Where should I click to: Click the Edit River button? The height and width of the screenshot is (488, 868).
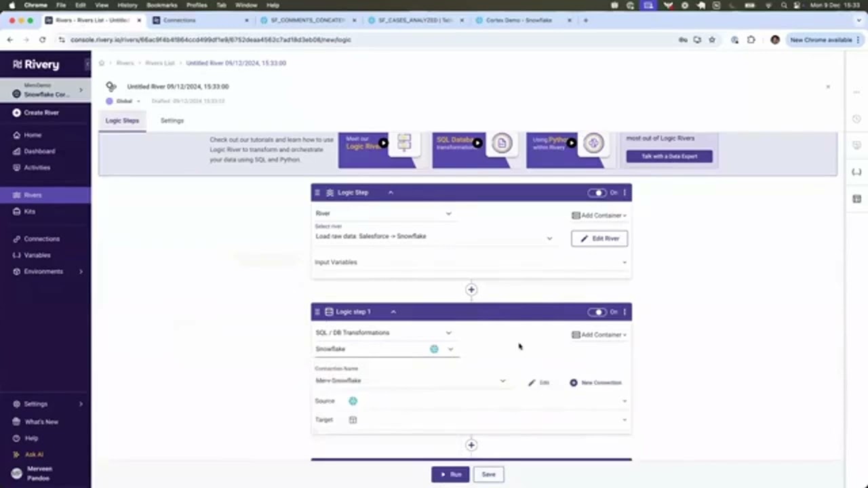click(599, 239)
